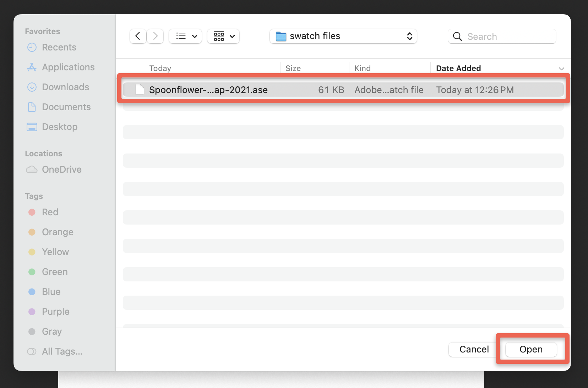Click the red tag color dot
Image resolution: width=588 pixels, height=388 pixels.
(32, 212)
